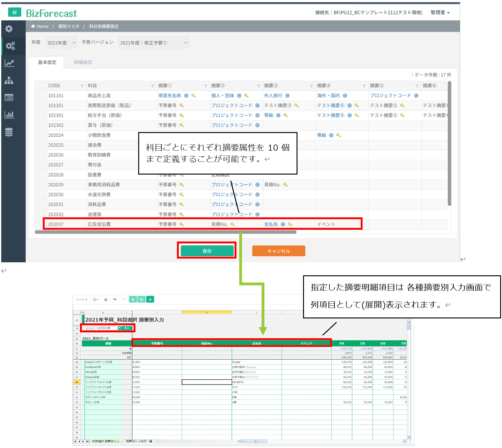Switch to the 詳細設定 tab

pos(83,62)
